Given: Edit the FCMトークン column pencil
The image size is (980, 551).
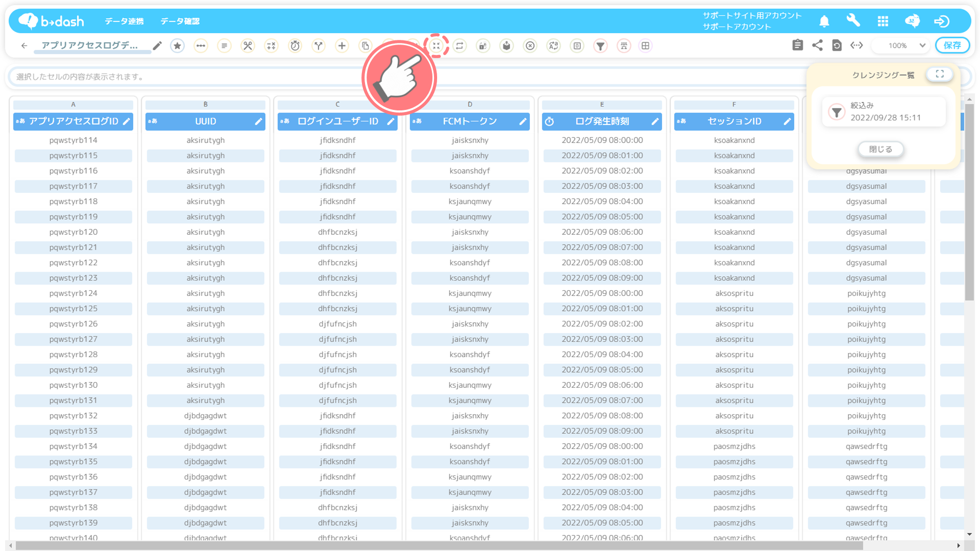Looking at the screenshot, I should pyautogui.click(x=523, y=121).
